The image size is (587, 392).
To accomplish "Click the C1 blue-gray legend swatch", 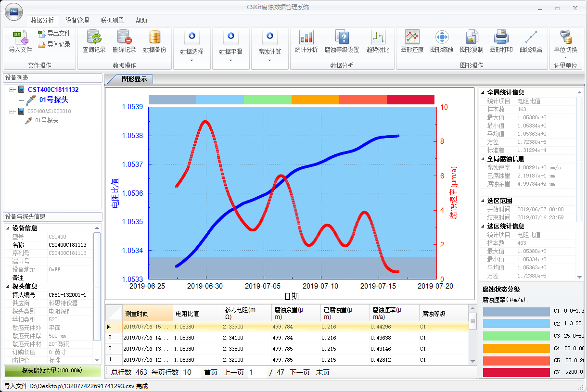I will pyautogui.click(x=516, y=311).
